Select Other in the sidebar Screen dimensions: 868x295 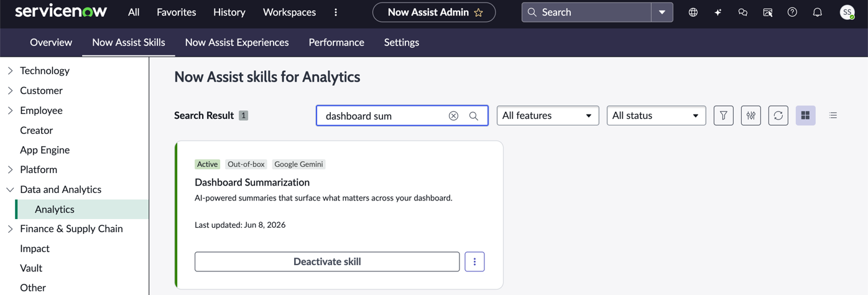pyautogui.click(x=33, y=288)
